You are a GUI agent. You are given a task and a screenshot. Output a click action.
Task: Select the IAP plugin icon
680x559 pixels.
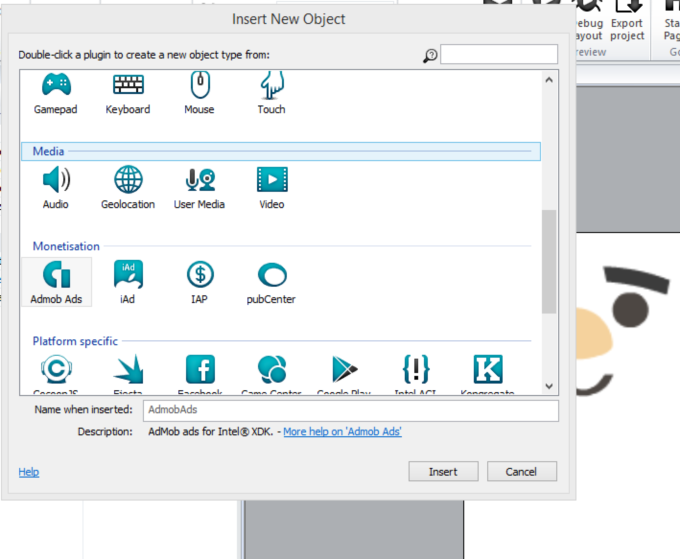pyautogui.click(x=200, y=274)
